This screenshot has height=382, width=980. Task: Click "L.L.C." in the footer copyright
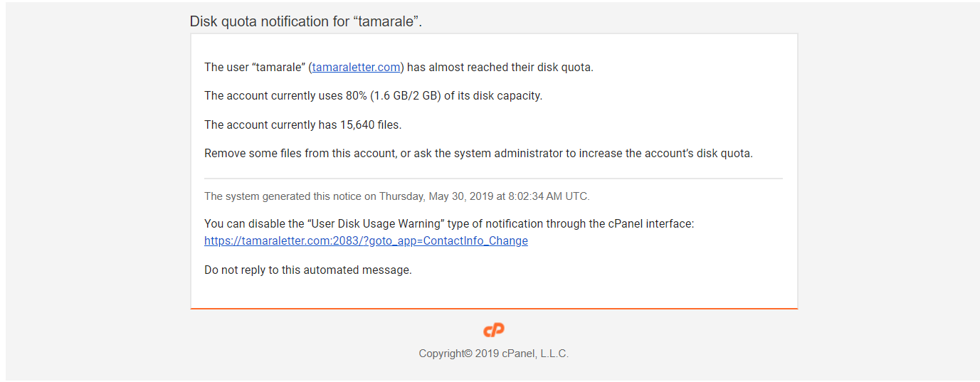coord(553,354)
